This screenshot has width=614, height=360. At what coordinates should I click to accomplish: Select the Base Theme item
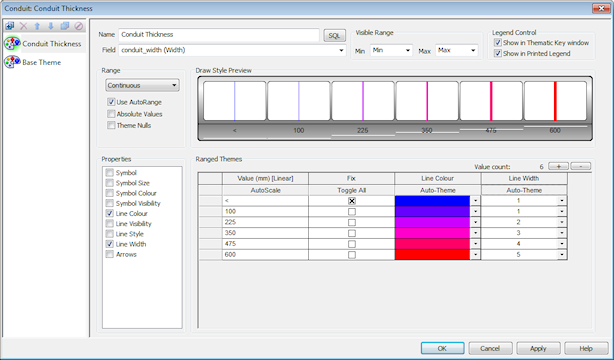pyautogui.click(x=33, y=62)
